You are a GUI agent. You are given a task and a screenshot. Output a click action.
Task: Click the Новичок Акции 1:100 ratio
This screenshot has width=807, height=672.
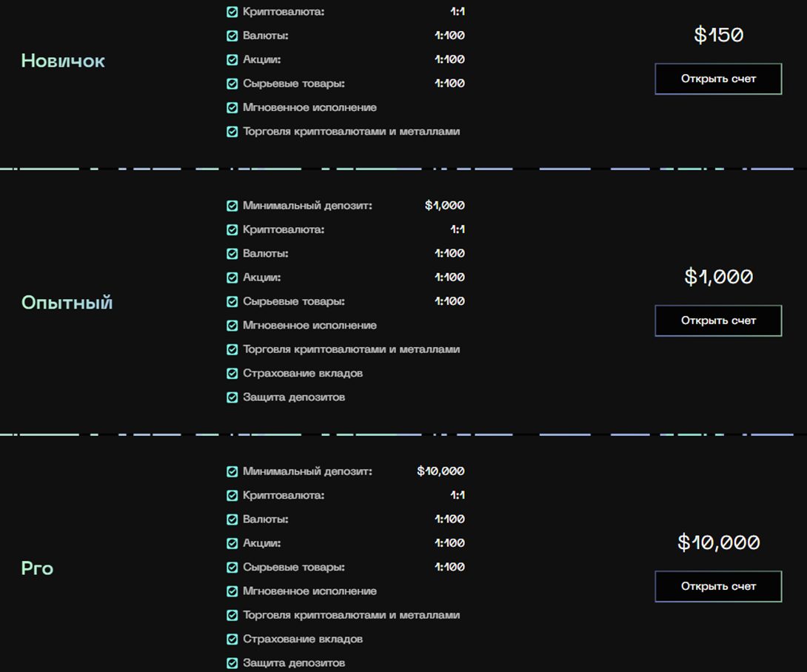click(x=450, y=59)
